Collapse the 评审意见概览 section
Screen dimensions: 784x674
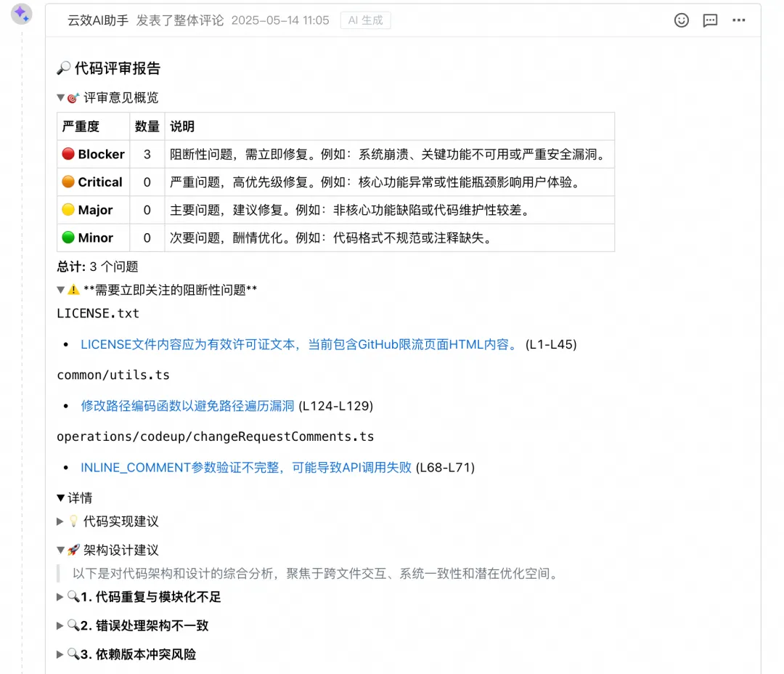point(60,97)
